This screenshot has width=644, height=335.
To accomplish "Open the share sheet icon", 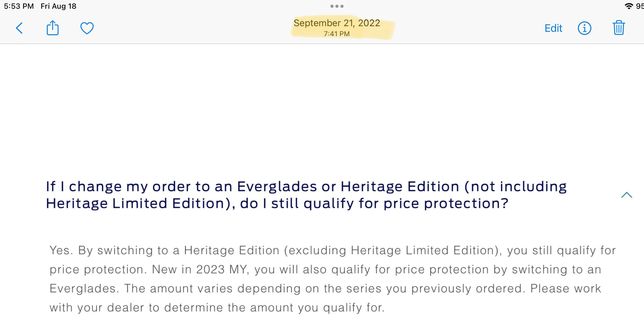I will click(52, 28).
